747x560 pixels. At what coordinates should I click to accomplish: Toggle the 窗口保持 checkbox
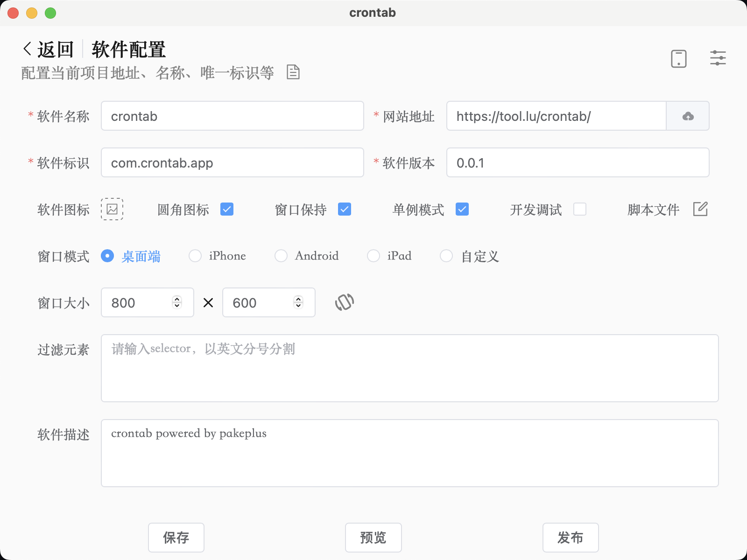coord(345,209)
